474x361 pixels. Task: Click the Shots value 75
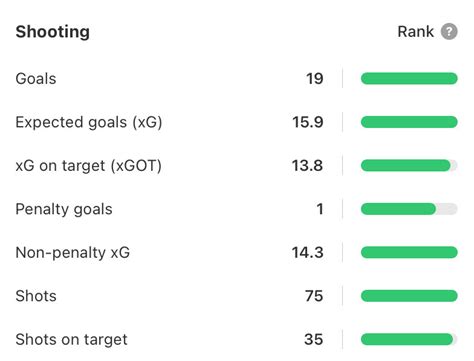[314, 296]
